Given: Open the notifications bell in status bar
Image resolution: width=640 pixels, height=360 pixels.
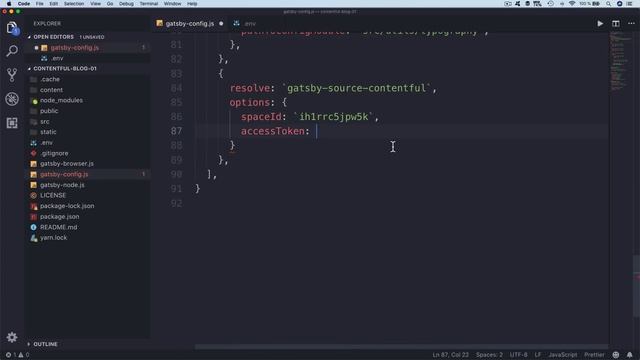Looking at the screenshot, I should pyautogui.click(x=630, y=355).
